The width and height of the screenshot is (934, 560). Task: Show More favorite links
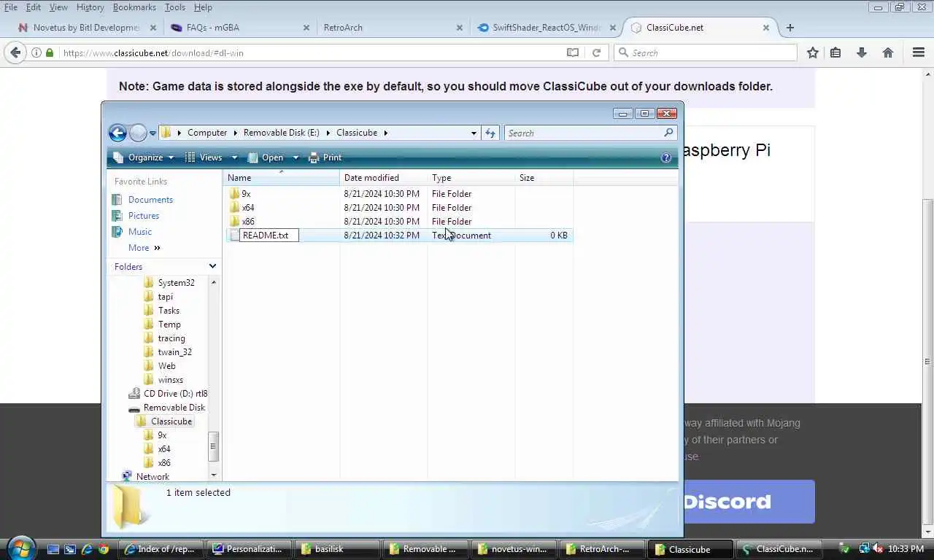(x=144, y=248)
